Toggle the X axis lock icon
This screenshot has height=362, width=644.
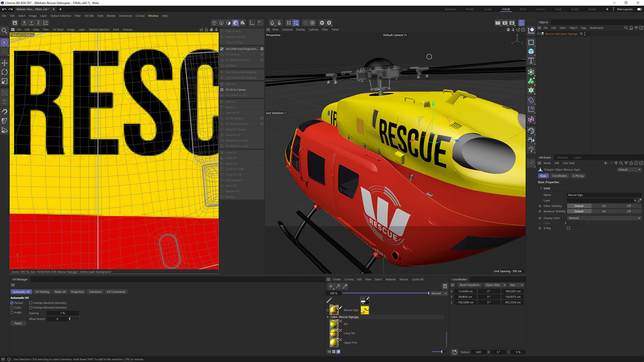[24, 23]
